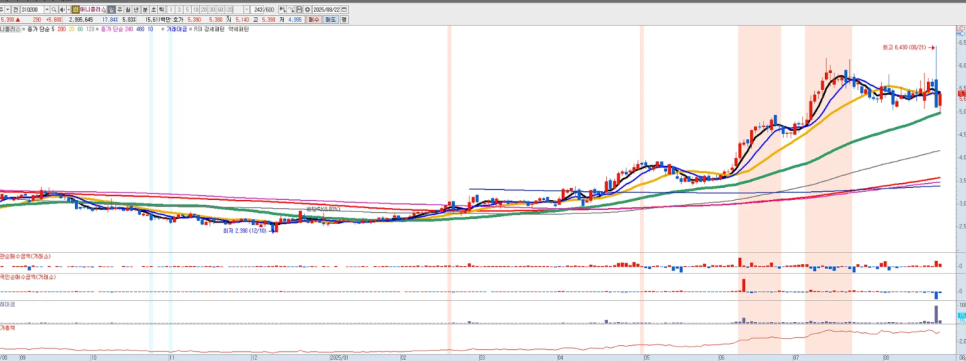Click the first chart tool icon after 243/600
966x361 pixels.
pyautogui.click(x=282, y=10)
